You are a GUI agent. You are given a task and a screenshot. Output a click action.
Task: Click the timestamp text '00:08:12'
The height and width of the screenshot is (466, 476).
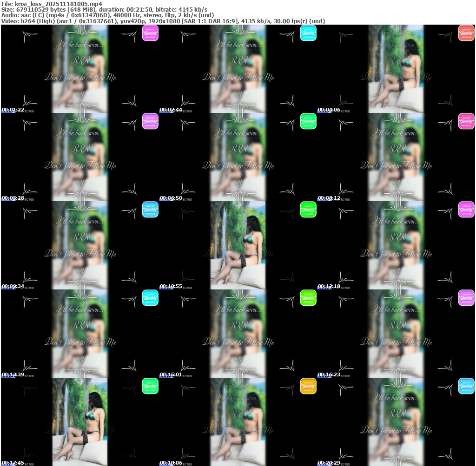click(329, 198)
